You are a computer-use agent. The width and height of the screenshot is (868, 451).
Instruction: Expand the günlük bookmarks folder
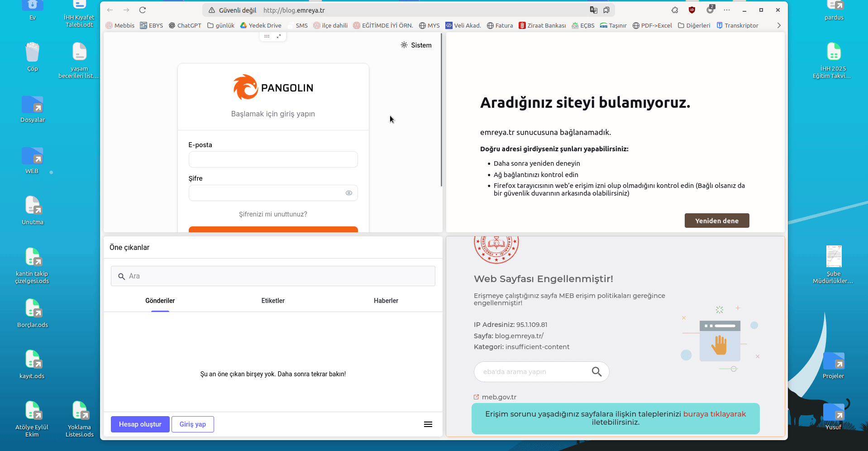[x=221, y=25]
